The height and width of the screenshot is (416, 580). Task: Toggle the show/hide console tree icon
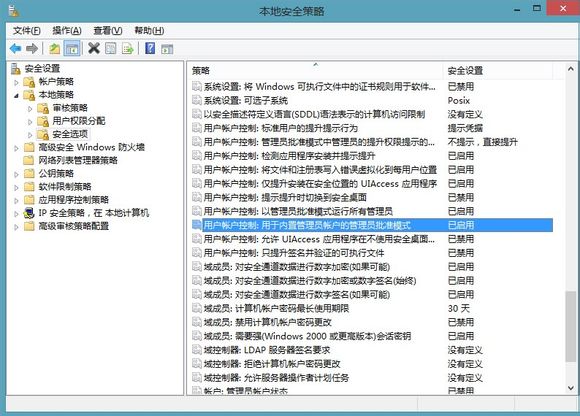[x=72, y=48]
